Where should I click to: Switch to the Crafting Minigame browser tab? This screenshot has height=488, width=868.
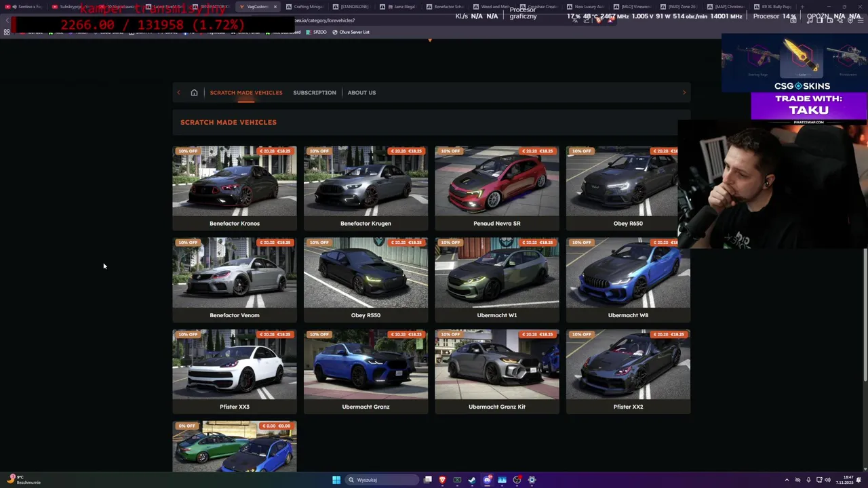coord(304,7)
